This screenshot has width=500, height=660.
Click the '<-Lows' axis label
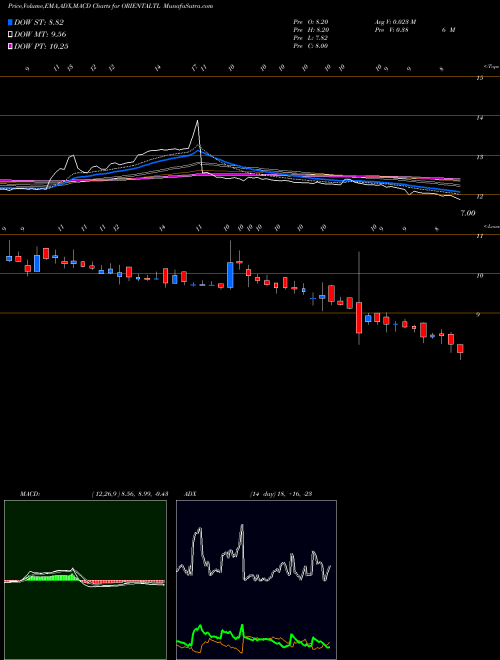pyautogui.click(x=491, y=226)
